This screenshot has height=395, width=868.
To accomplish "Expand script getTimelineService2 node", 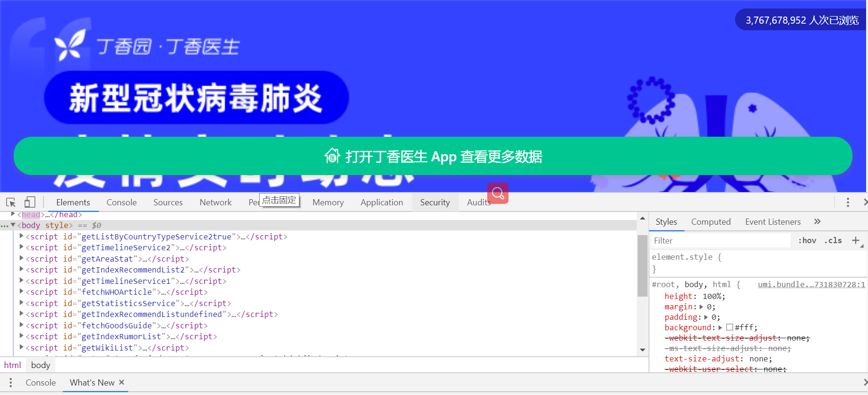I will (21, 247).
